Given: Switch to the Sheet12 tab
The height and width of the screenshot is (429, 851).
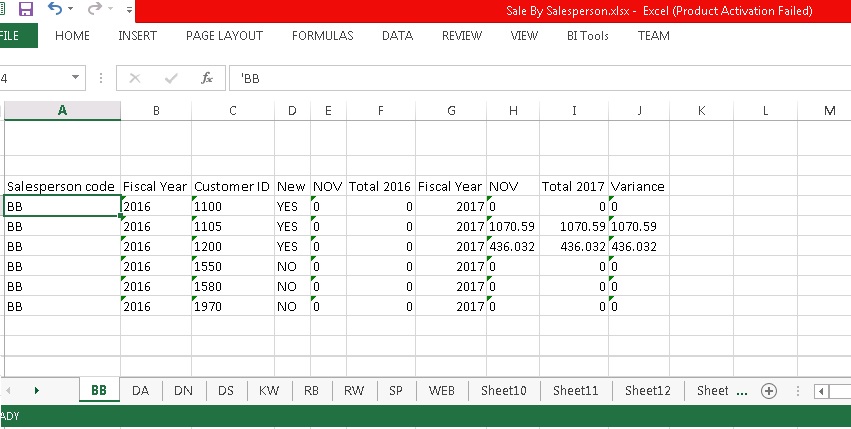Looking at the screenshot, I should tap(647, 390).
